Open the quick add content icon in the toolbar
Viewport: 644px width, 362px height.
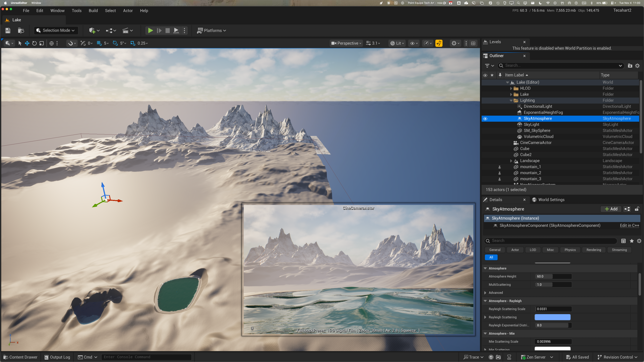pos(94,30)
